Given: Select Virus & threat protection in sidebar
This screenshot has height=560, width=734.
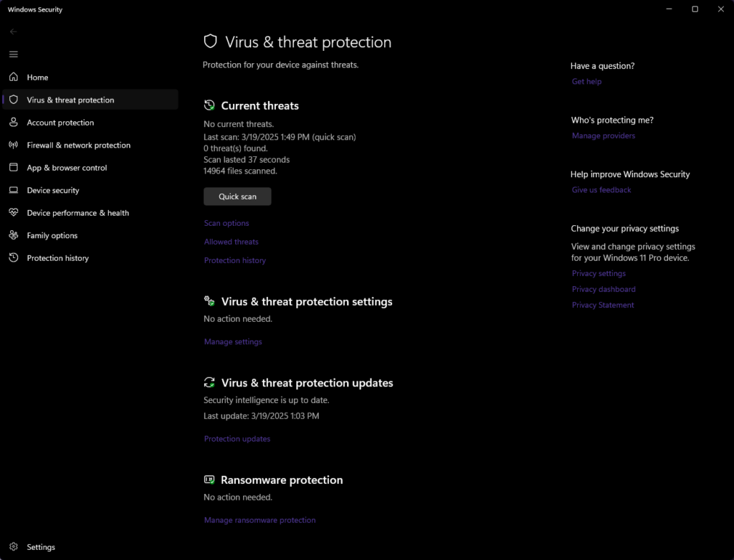Looking at the screenshot, I should click(70, 100).
